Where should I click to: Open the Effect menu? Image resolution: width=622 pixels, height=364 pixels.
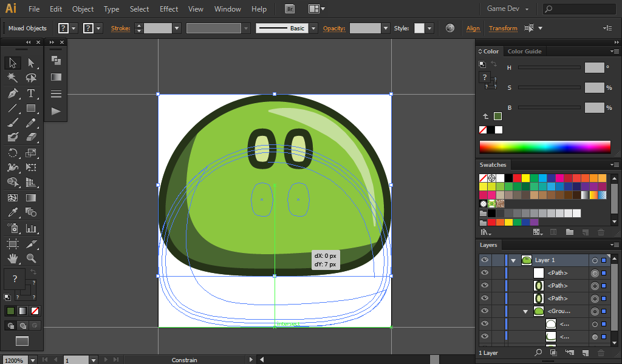tap(169, 9)
